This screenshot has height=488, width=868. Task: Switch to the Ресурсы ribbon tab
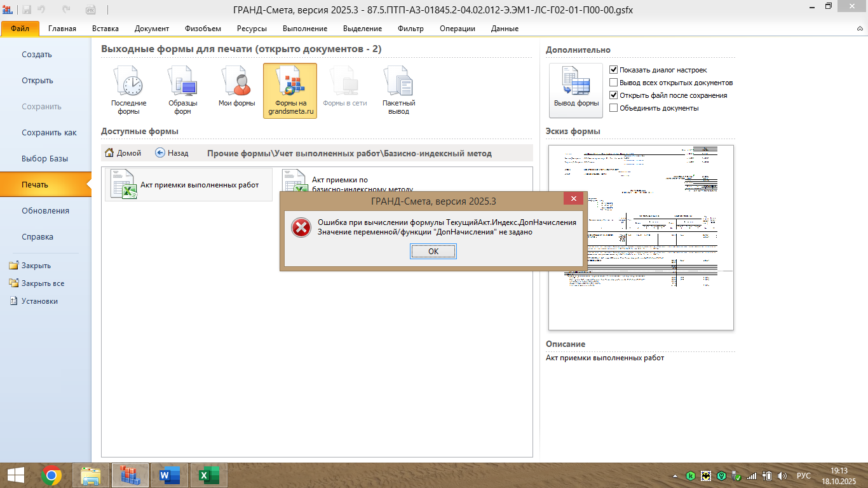(x=252, y=29)
